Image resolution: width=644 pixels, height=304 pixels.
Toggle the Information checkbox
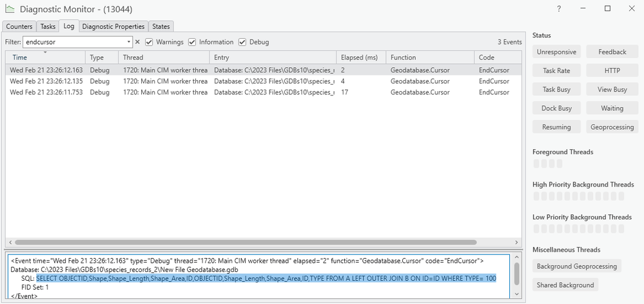[192, 42]
